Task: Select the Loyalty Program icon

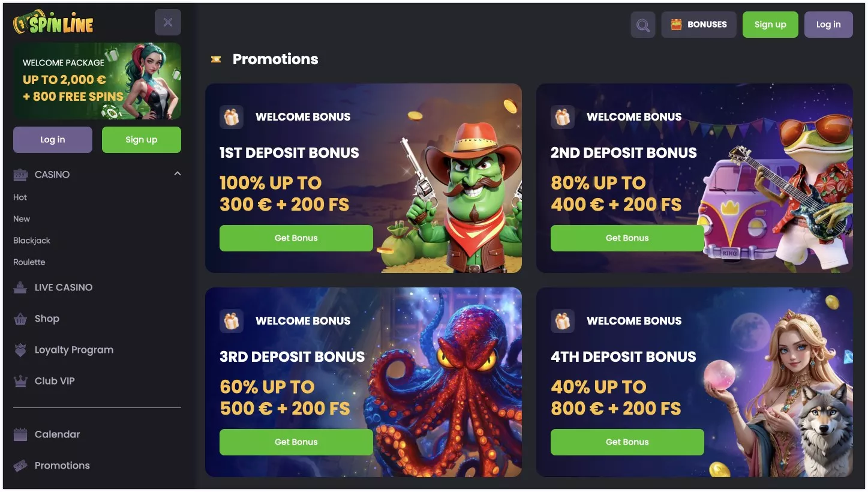Action: click(20, 350)
